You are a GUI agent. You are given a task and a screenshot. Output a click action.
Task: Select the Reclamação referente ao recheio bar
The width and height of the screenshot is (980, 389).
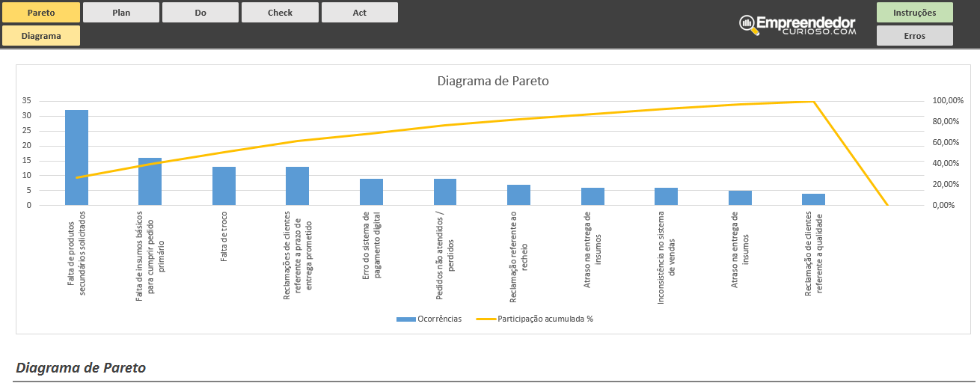(x=518, y=195)
